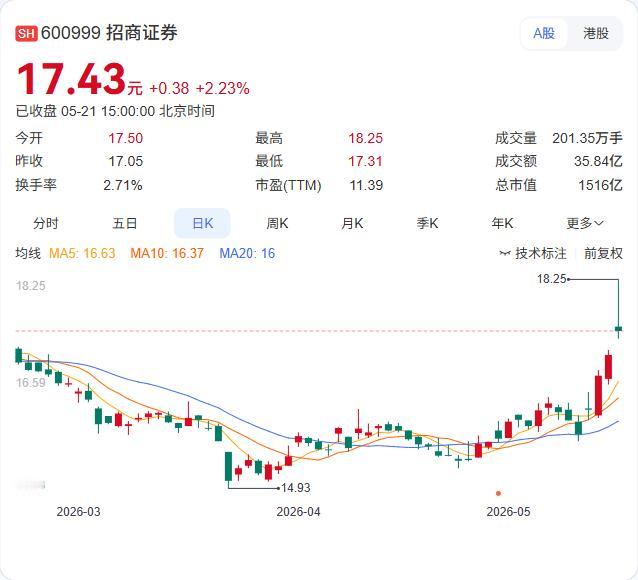Click the 成交量 value 201.35万手

(x=587, y=138)
